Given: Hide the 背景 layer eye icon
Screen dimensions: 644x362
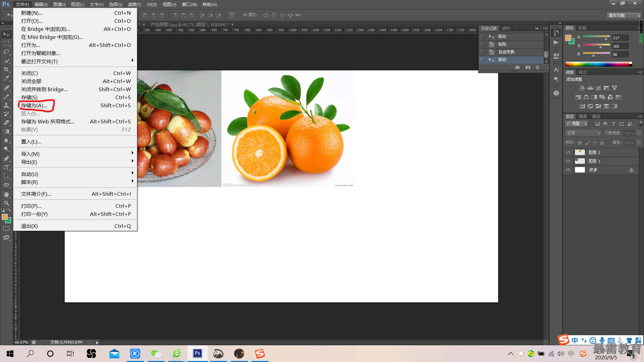Looking at the screenshot, I should coord(568,170).
